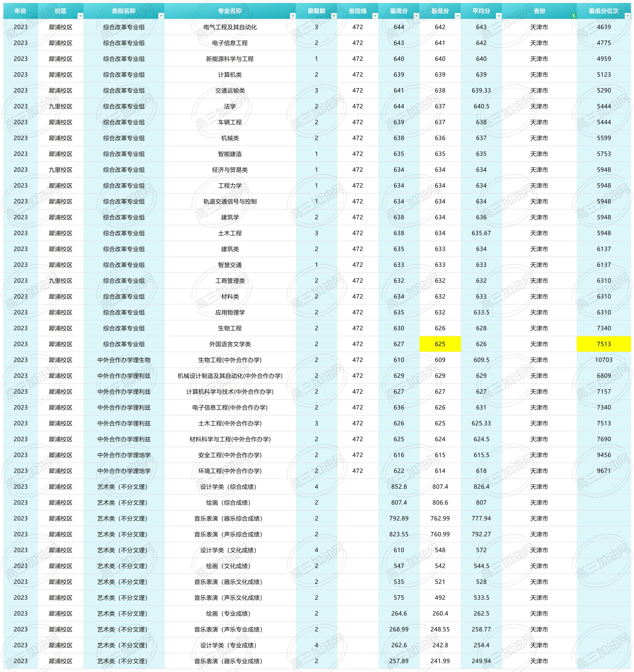Viewport: 634px width, 672px height.
Task: Select the 工程力学 major cell
Action: [230, 186]
